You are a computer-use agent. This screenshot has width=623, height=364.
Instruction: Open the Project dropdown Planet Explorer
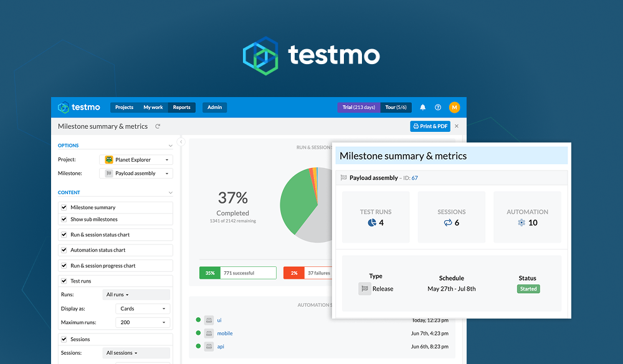coord(136,159)
